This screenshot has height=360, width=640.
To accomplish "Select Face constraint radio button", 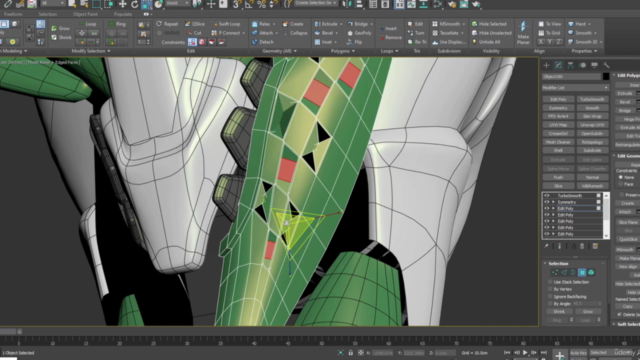I will pos(621,184).
